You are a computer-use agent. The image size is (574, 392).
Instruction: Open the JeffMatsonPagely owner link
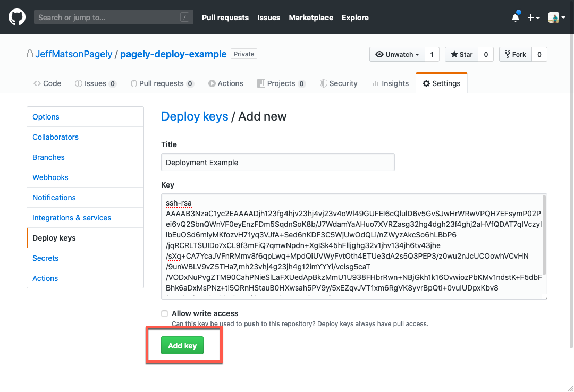[x=73, y=54]
